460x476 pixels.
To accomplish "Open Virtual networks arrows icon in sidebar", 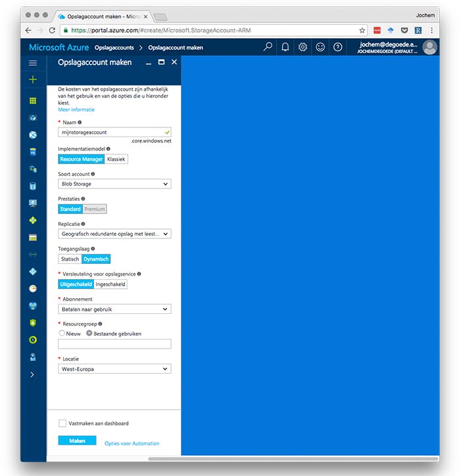I will 33,254.
